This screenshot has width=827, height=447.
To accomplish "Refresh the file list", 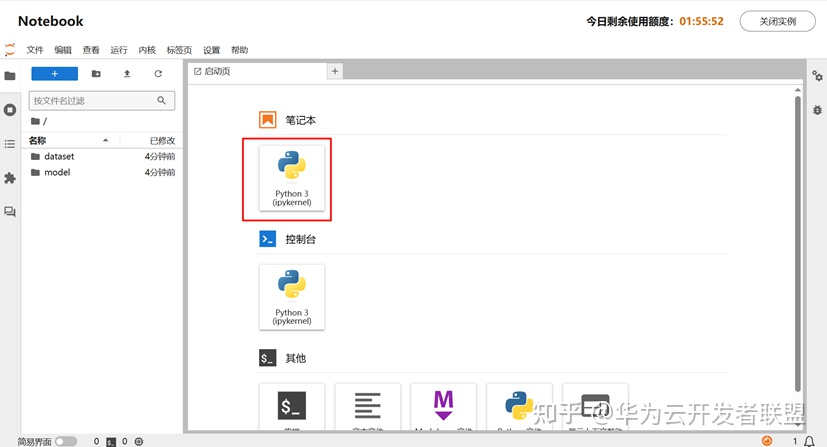I will [x=158, y=74].
